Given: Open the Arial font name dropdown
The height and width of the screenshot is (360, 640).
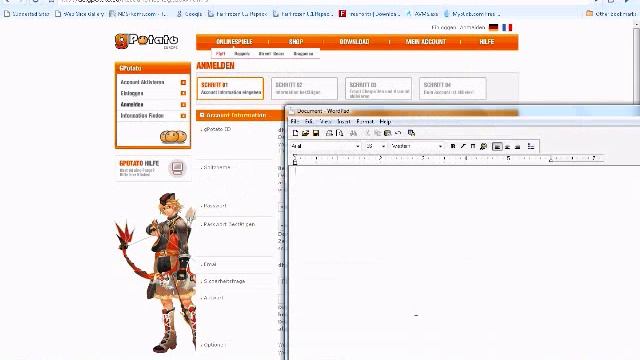Looking at the screenshot, I should pos(358,146).
